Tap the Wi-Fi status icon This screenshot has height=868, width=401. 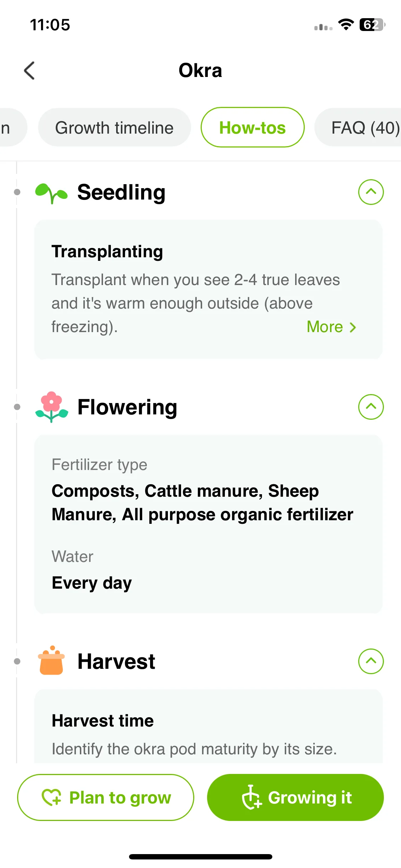(346, 25)
